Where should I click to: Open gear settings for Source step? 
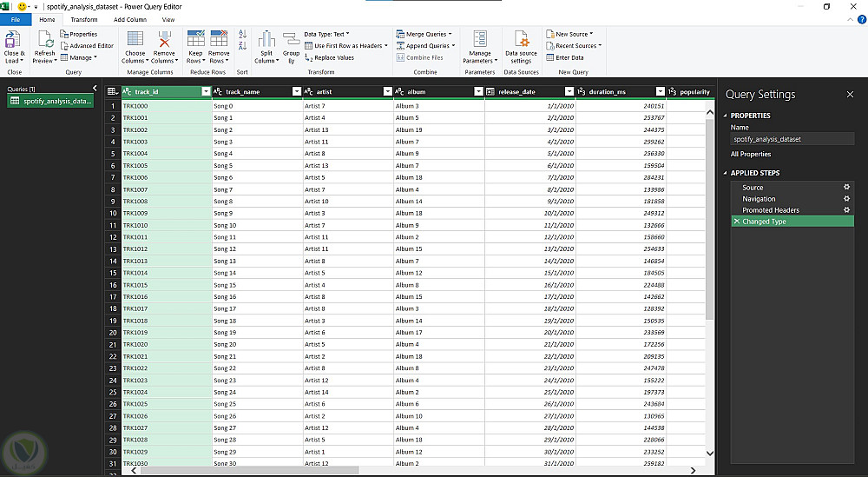coord(846,188)
